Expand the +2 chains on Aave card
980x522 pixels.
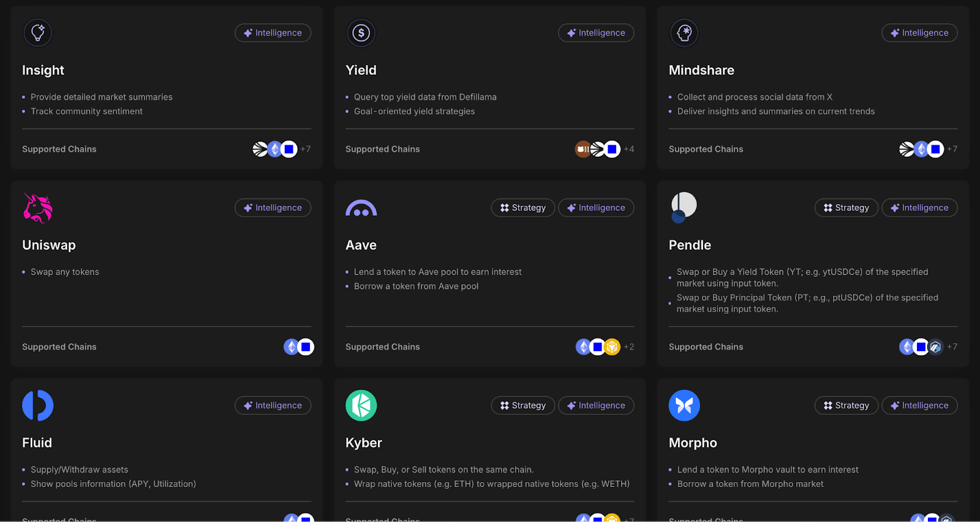pos(629,347)
